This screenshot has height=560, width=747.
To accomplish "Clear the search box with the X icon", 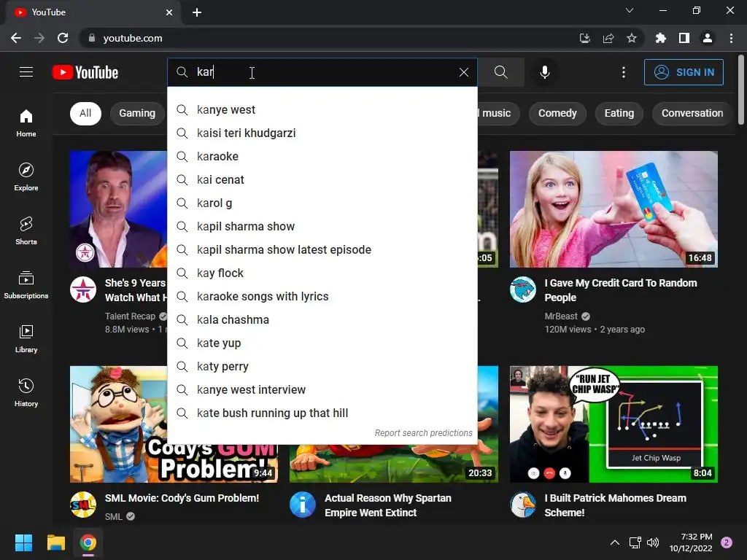I will pyautogui.click(x=463, y=72).
